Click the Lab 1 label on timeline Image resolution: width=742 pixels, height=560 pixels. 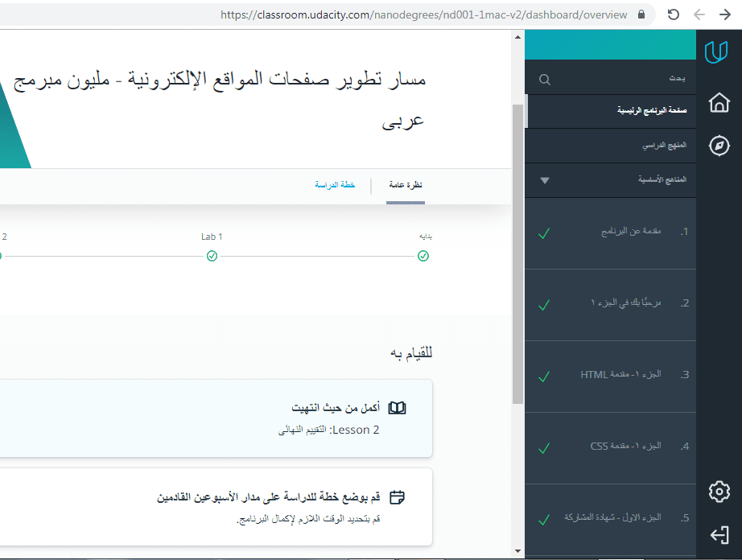tap(212, 237)
